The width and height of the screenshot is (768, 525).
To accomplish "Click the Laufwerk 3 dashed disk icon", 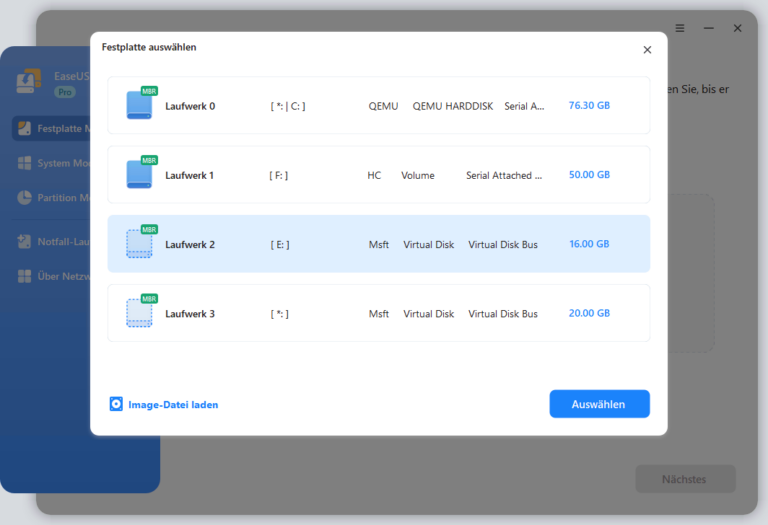I will (x=139, y=313).
